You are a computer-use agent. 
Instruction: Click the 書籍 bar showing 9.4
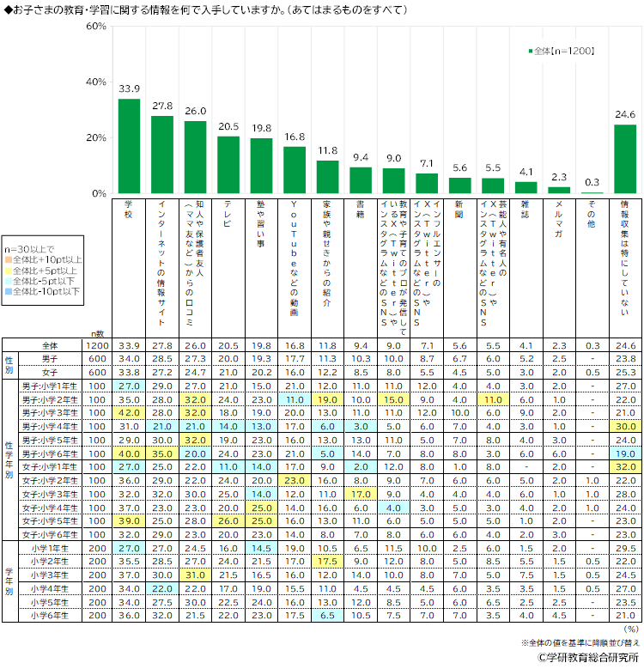(361, 180)
